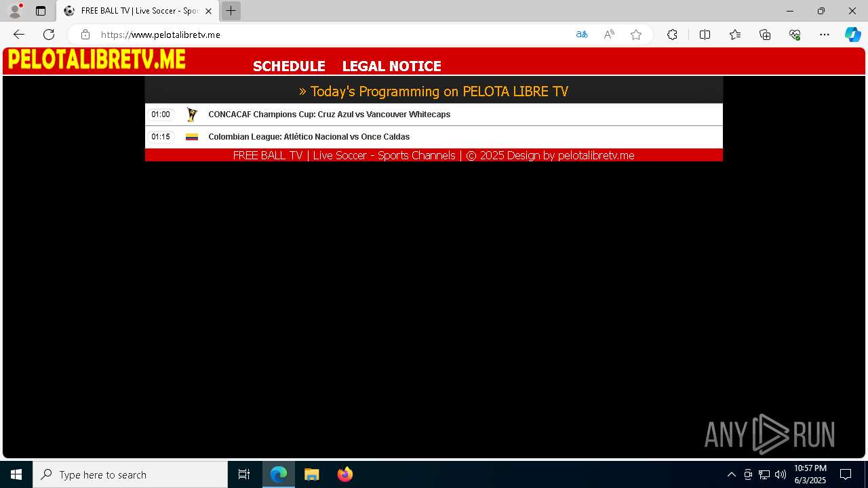
Task: Launch Copilot sidebar icon
Action: (x=853, y=35)
